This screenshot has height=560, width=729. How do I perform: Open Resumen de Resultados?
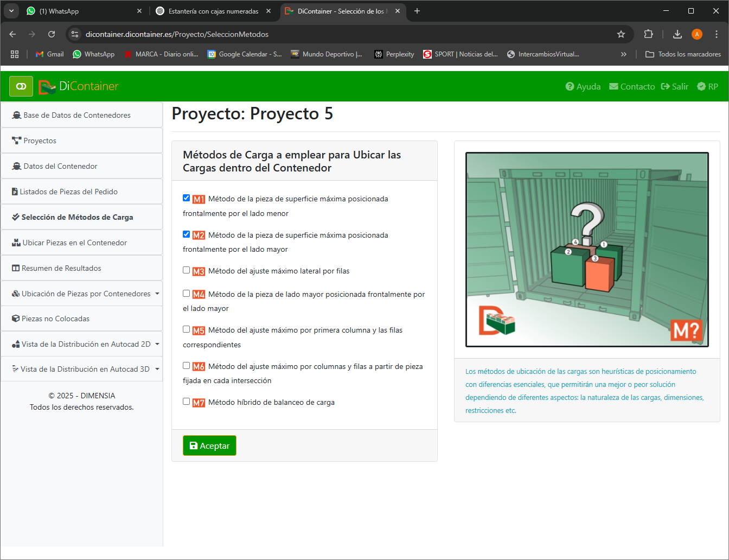82,268
